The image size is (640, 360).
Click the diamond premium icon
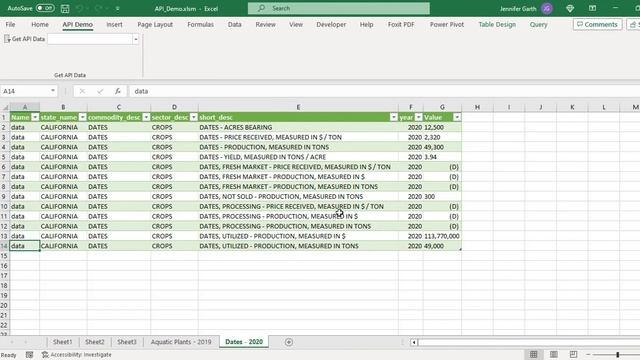click(x=570, y=8)
